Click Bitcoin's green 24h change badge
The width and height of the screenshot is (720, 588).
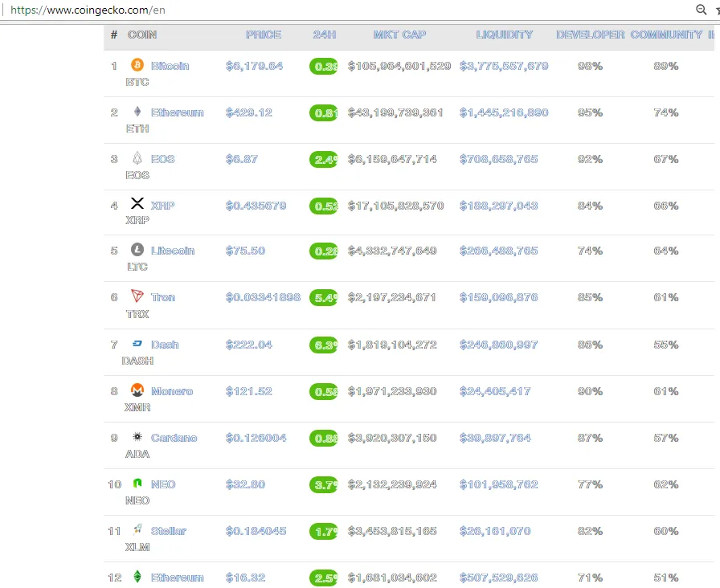[324, 67]
